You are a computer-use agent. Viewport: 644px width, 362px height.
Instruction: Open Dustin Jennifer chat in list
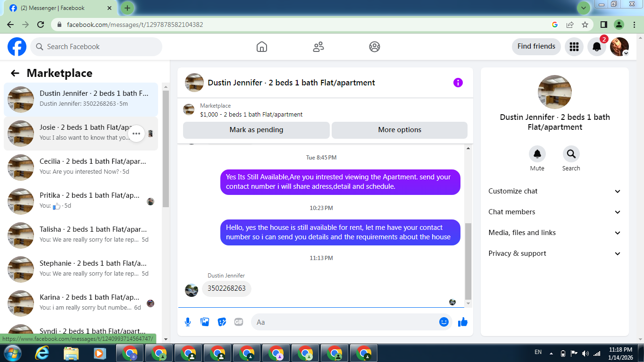point(81,100)
